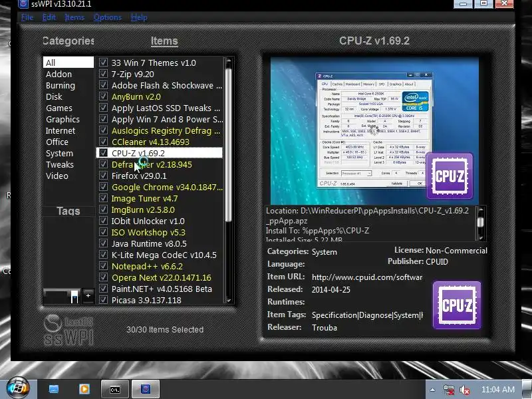Select Auslogics Registry Defrag item

(x=166, y=130)
